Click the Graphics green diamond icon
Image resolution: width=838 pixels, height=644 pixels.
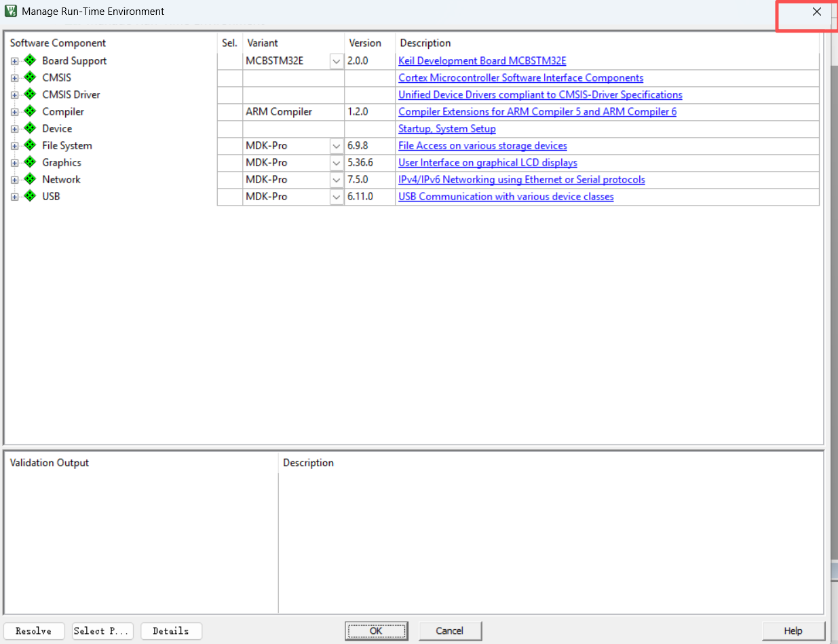coord(30,162)
